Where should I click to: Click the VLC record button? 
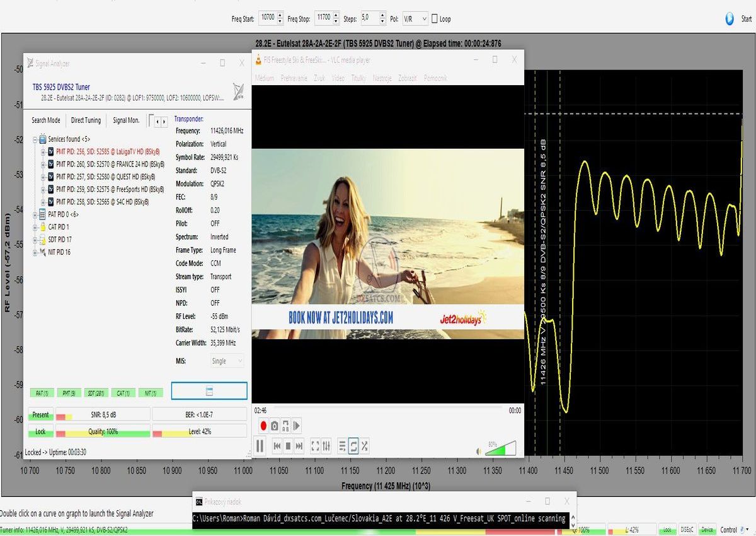pyautogui.click(x=263, y=426)
